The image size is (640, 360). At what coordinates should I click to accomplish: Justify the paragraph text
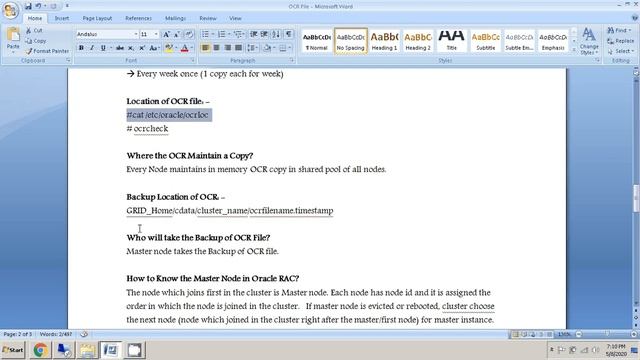point(238,48)
